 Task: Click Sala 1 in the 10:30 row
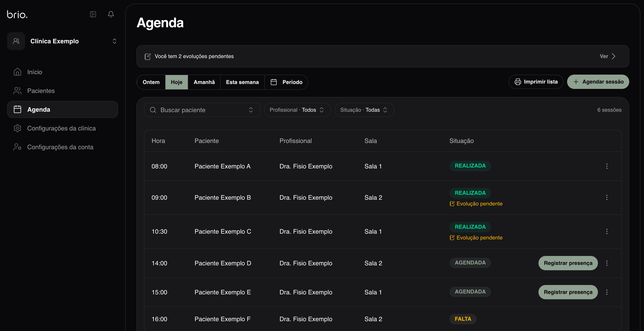[x=373, y=232]
